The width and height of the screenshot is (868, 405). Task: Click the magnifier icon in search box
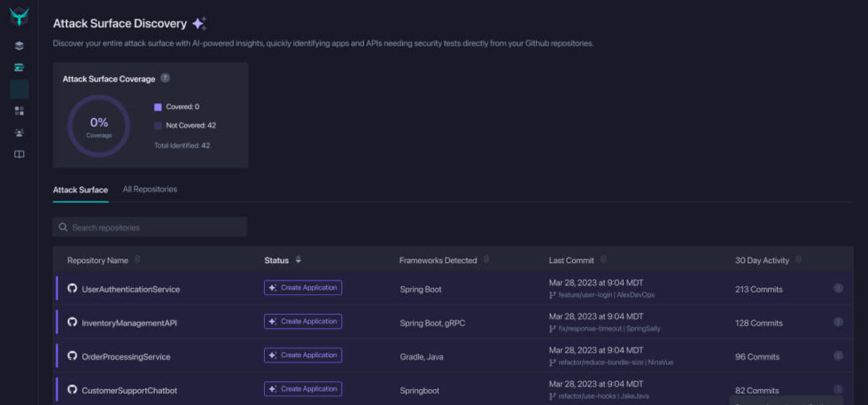tap(63, 227)
